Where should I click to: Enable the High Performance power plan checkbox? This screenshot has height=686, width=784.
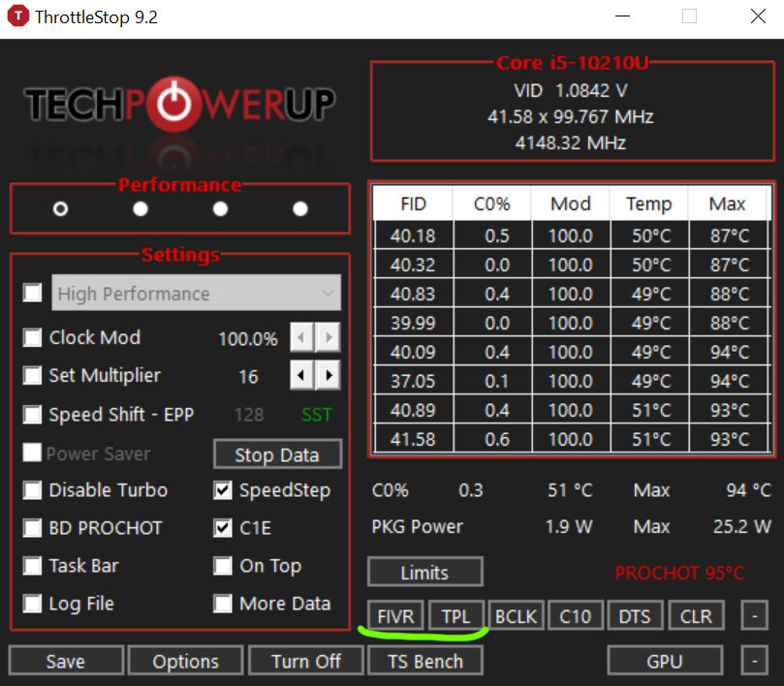(x=33, y=293)
